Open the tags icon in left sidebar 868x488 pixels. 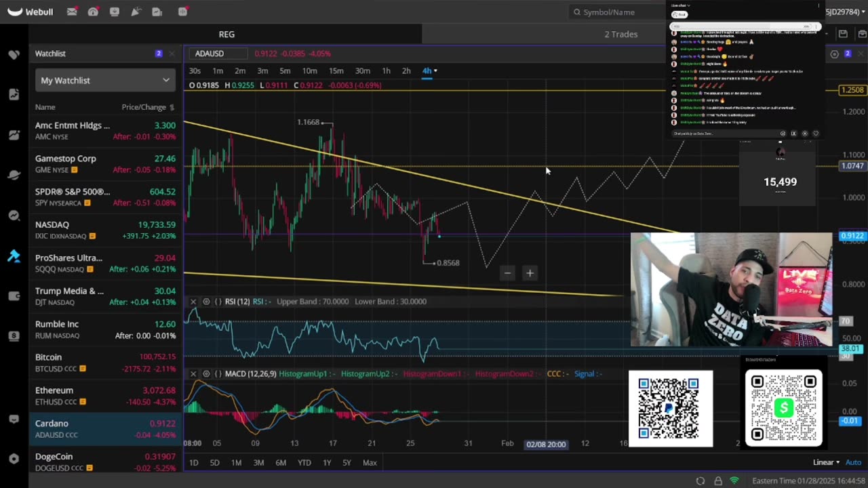[14, 54]
